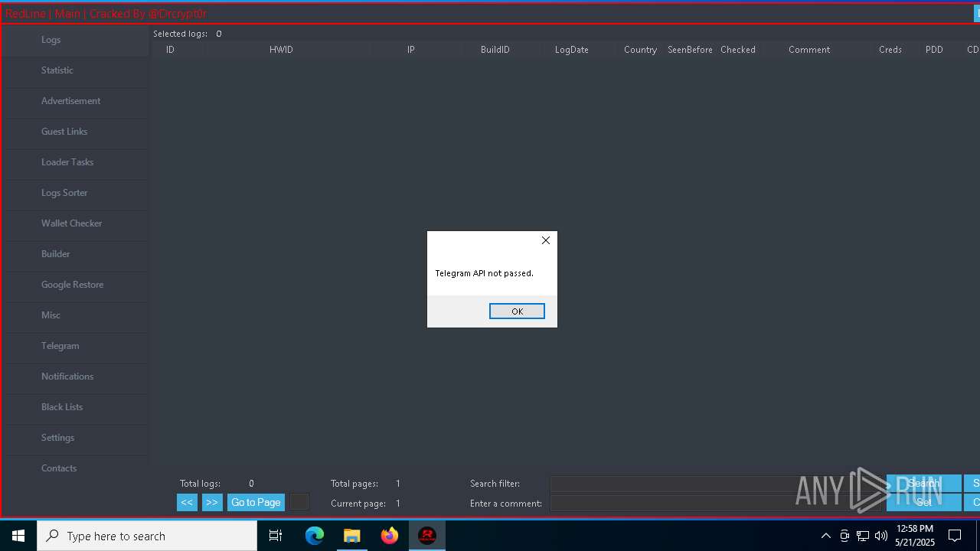Open the Logs section in sidebar
Screen dimensions: 980x551
76,41
